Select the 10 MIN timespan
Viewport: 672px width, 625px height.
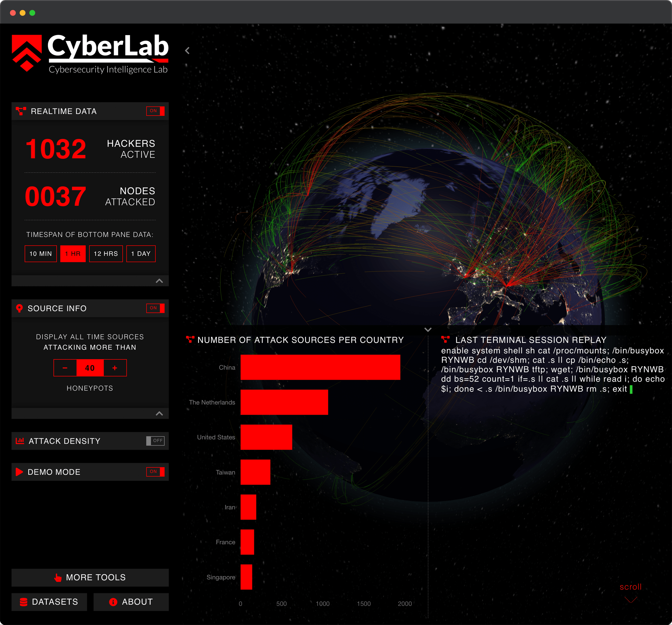click(41, 254)
